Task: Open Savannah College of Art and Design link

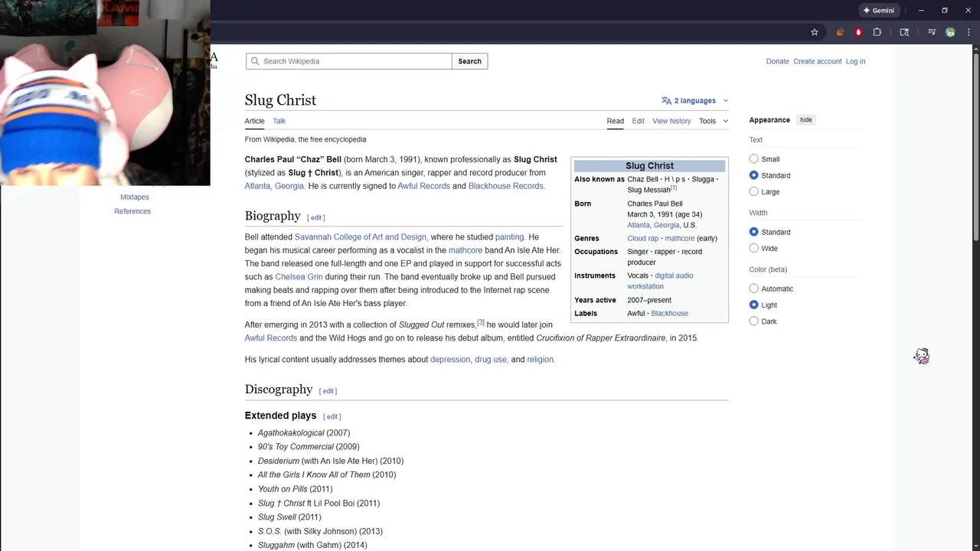Action: click(x=360, y=237)
